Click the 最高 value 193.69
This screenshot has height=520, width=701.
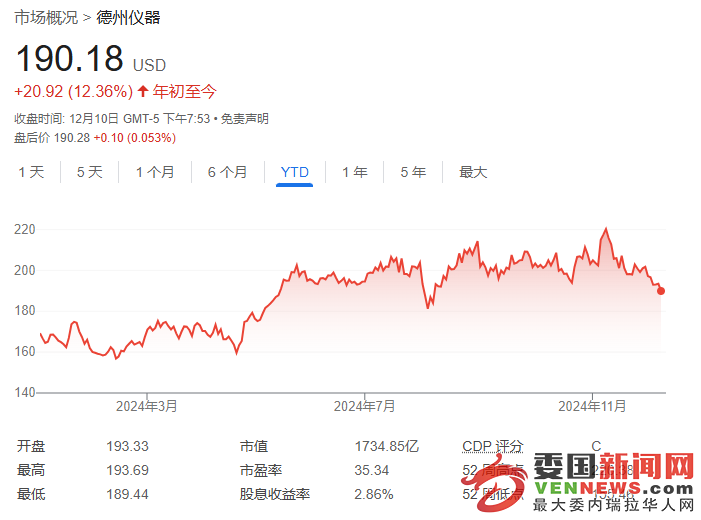tap(127, 470)
